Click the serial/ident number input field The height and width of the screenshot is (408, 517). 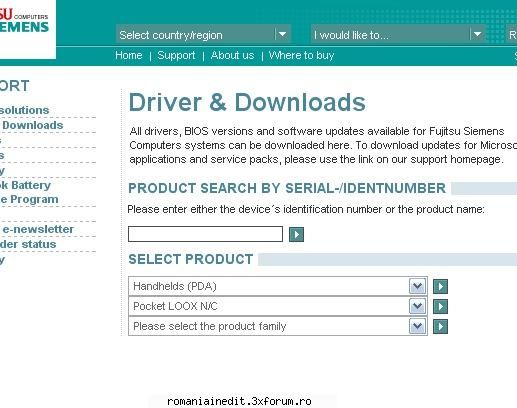pos(205,234)
